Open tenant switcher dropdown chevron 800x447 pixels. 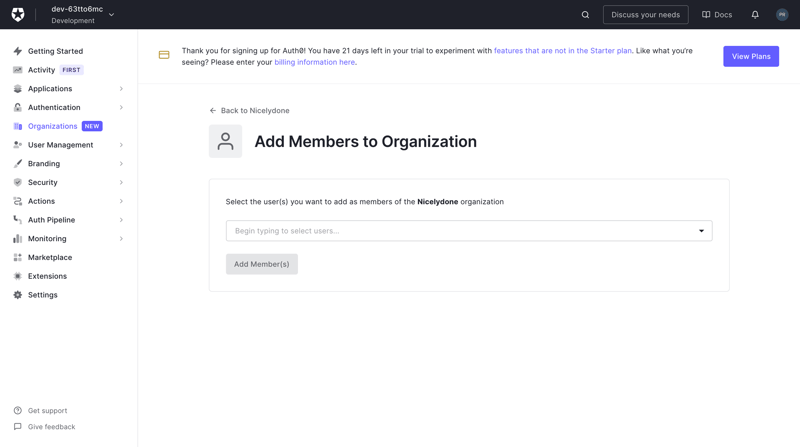coord(111,15)
